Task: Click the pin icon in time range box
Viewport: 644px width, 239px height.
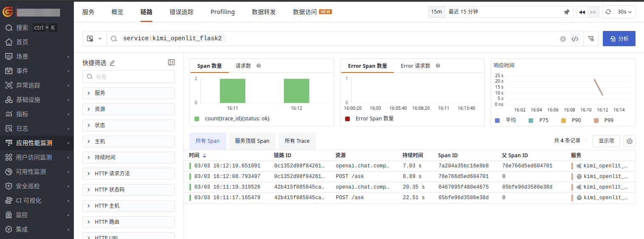Action: pos(566,12)
